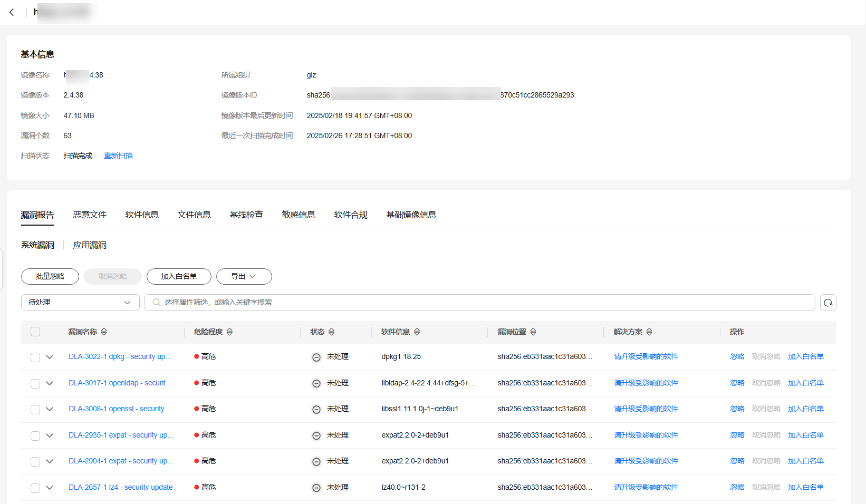Select the 应用漏洞 sub-tab
Image resolution: width=866 pixels, height=504 pixels.
point(90,245)
